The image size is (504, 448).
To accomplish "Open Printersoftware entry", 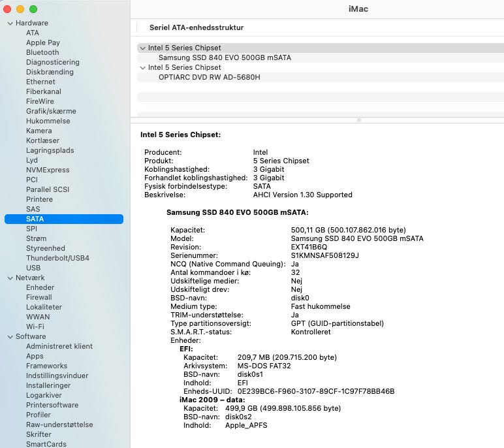I will pos(52,406).
